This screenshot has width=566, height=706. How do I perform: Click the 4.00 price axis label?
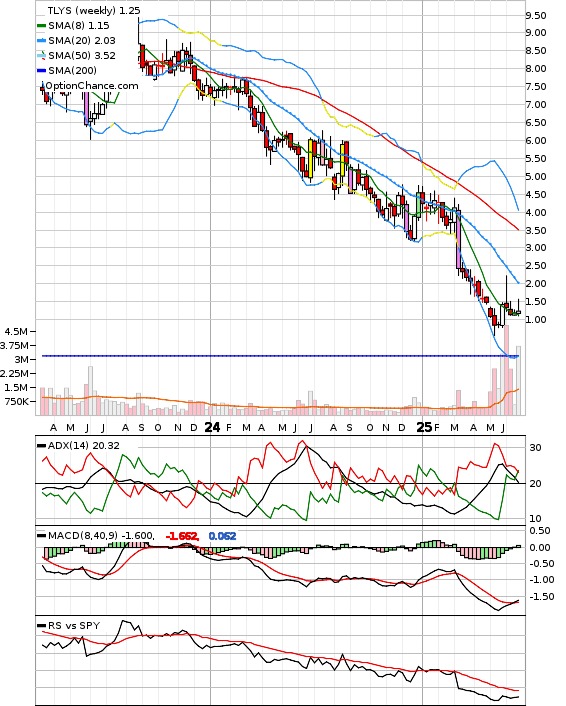(x=536, y=213)
